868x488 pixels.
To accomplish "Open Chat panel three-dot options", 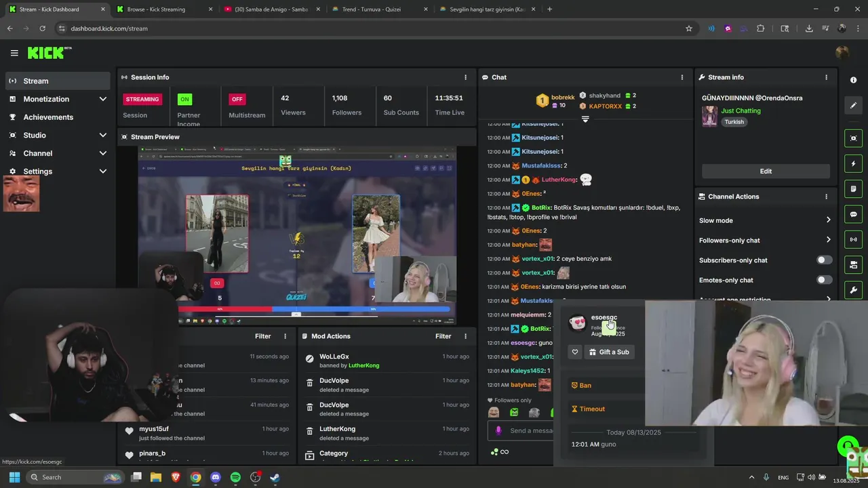I will click(x=682, y=77).
